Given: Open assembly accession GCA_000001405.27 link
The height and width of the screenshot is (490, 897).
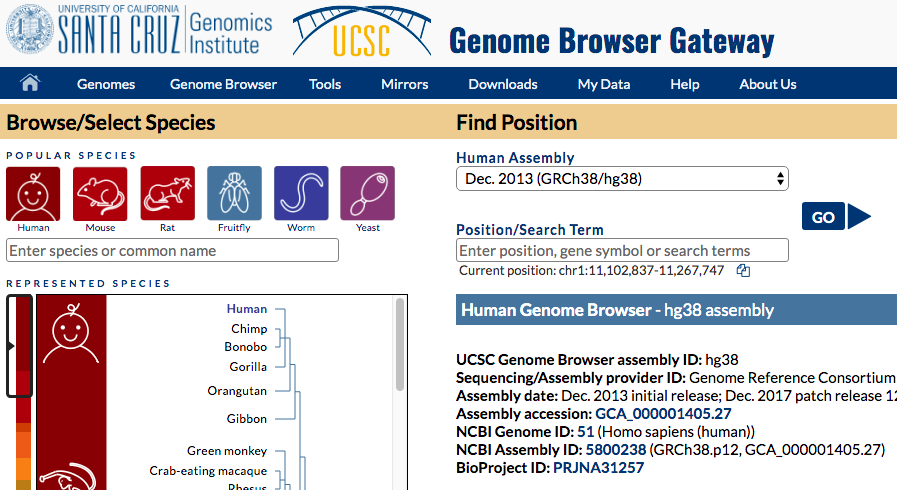Looking at the screenshot, I should coord(663,413).
